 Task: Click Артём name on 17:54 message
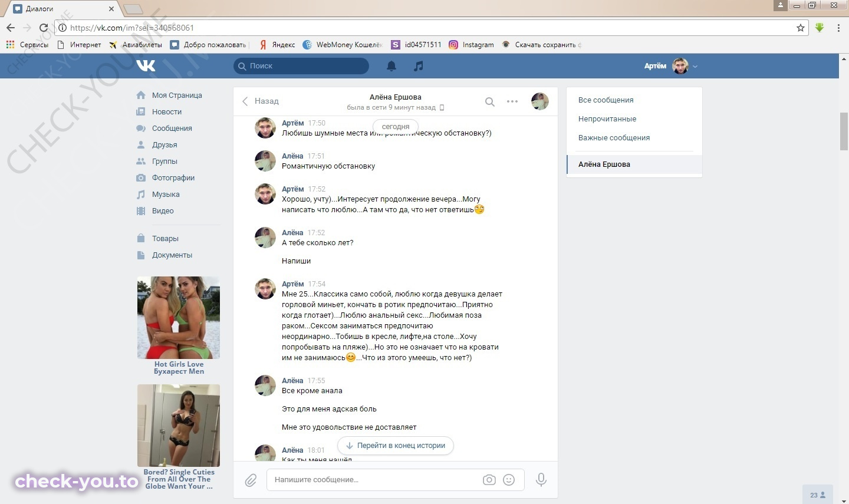click(292, 284)
